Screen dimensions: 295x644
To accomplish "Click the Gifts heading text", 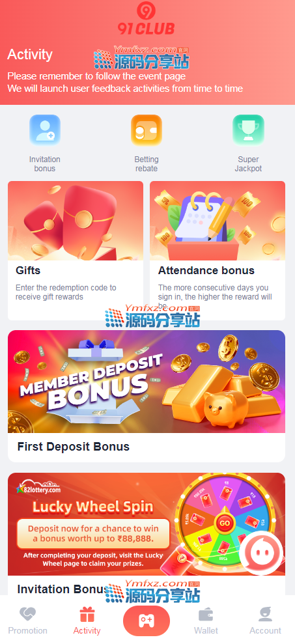I will click(x=28, y=271).
